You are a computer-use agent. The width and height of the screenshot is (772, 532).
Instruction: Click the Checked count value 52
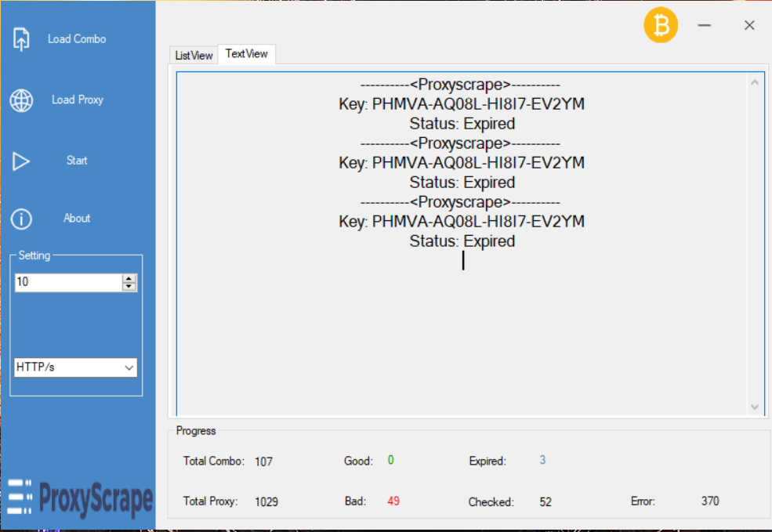click(x=545, y=502)
